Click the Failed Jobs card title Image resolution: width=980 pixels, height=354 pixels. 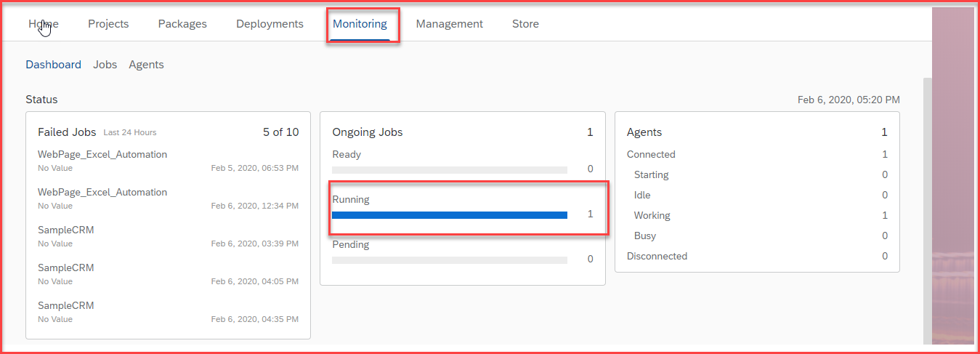(x=67, y=132)
